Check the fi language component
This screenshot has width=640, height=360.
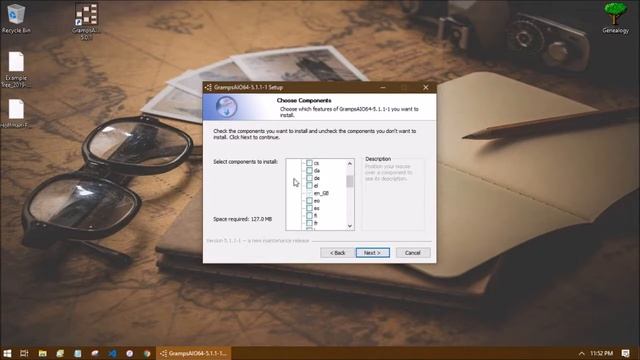[309, 216]
